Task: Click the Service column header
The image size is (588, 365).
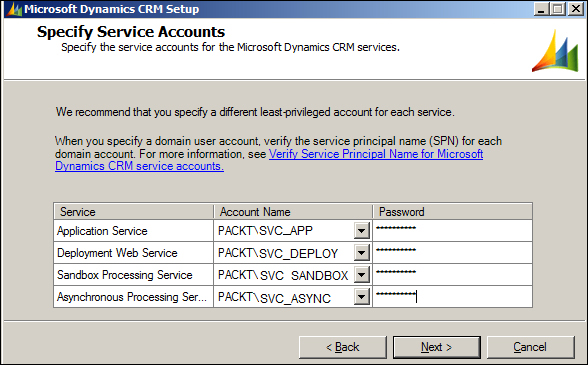Action: pos(134,212)
